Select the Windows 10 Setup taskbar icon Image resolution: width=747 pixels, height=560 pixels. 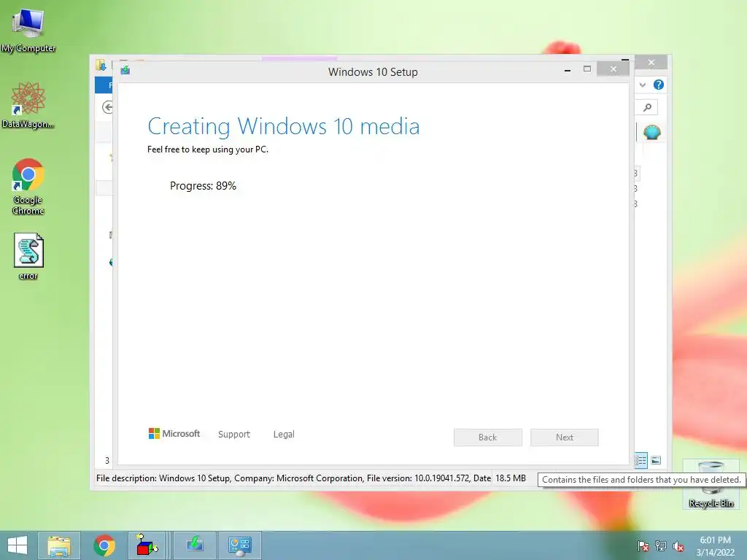point(194,545)
